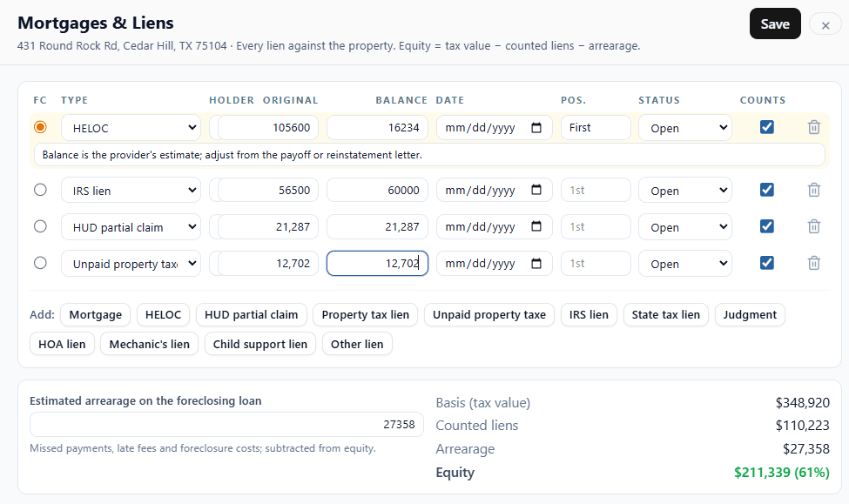The height and width of the screenshot is (504, 849).
Task: Open the Unpaid property taxes type dropdown
Action: pyautogui.click(x=131, y=264)
